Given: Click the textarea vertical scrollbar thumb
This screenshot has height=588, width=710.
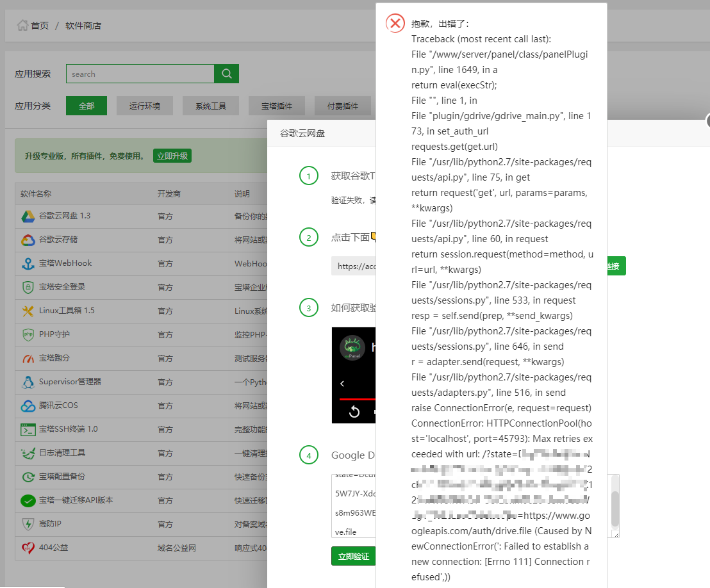Looking at the screenshot, I should coord(615,509).
